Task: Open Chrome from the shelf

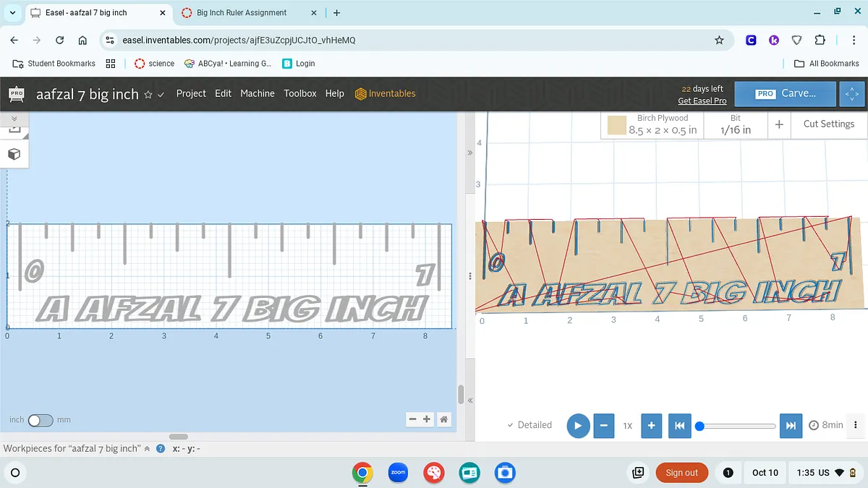Action: 362,473
